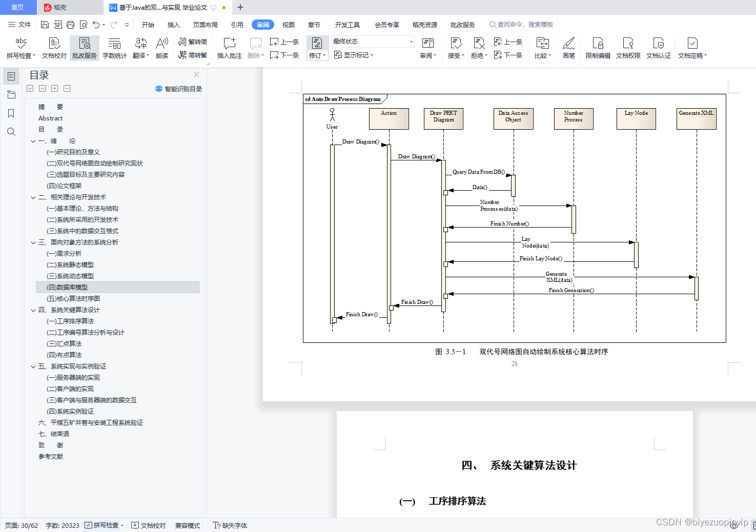Viewport: 756px width, 532px height.
Task: Expand all outline levels with plus box
Action: tap(55, 89)
